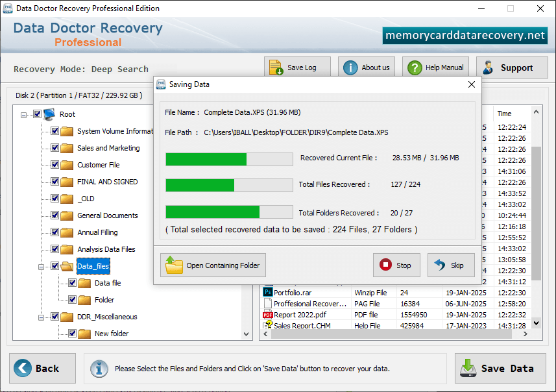The image size is (556, 392).
Task: Click the Saving Data dialog title icon
Action: coord(161,84)
